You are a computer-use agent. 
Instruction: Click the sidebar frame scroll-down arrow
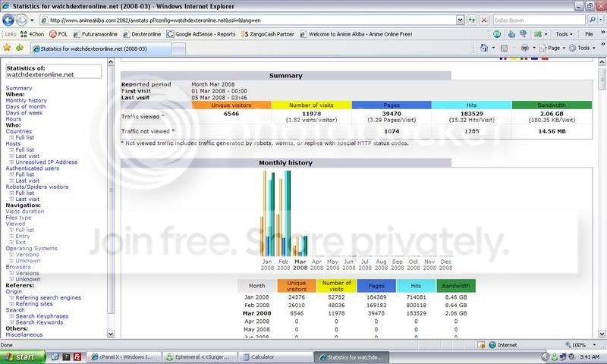pyautogui.click(x=111, y=334)
